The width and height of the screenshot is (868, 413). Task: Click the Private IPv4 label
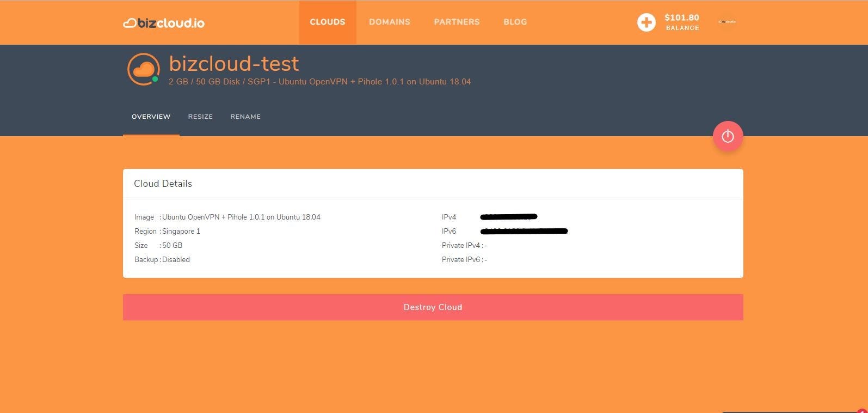(x=461, y=245)
